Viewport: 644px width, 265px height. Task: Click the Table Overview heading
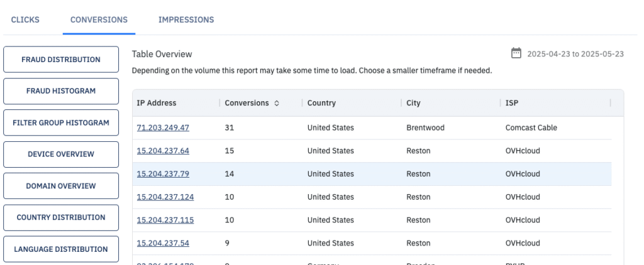tap(162, 54)
